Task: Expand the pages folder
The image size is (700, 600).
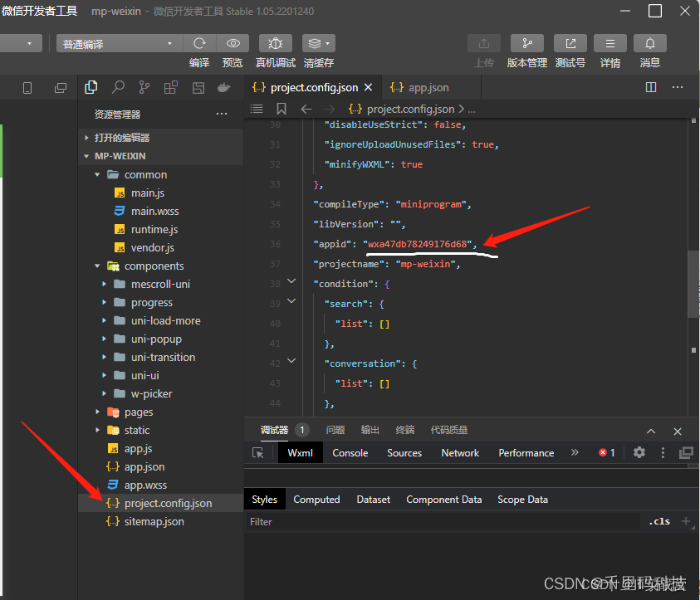Action: pos(97,412)
